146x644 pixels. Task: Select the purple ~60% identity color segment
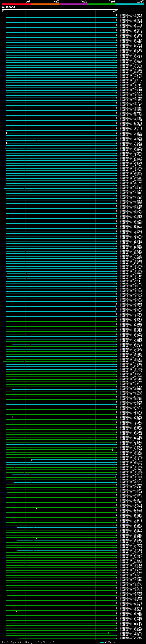73,4
